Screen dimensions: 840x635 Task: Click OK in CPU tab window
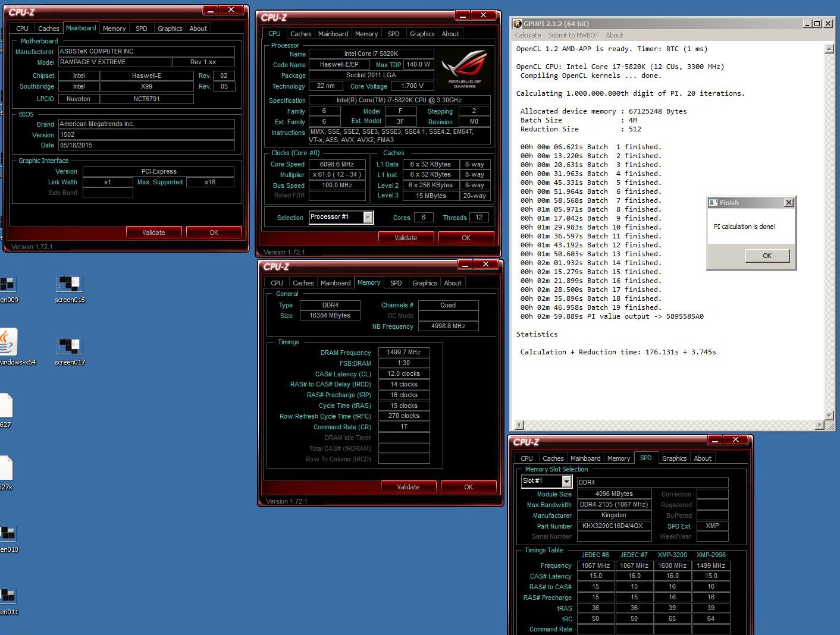click(x=466, y=238)
